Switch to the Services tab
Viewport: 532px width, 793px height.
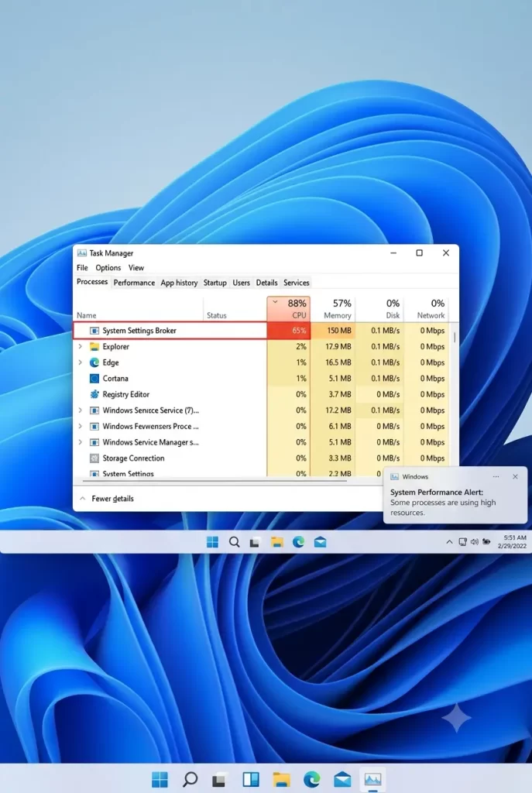tap(297, 283)
